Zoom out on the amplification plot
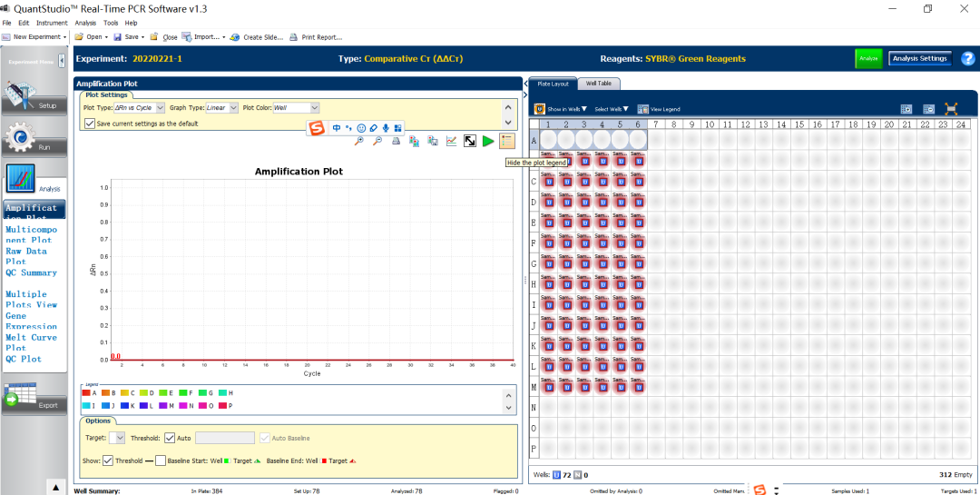 377,142
